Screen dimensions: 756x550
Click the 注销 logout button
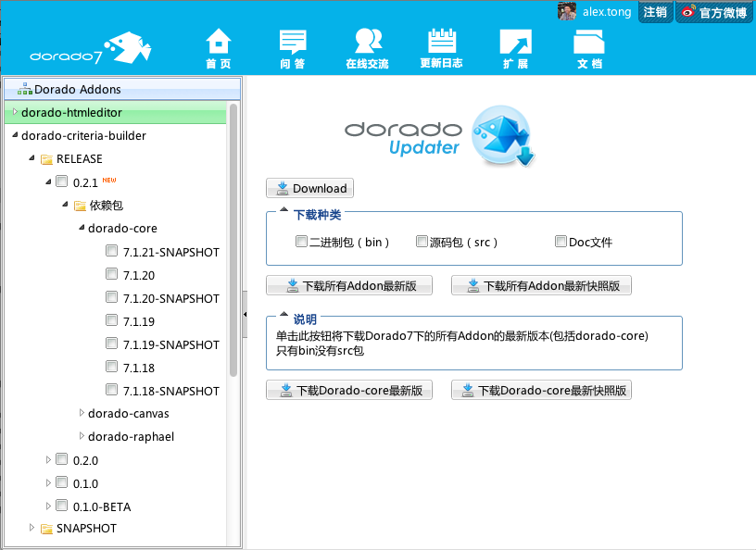tap(655, 12)
